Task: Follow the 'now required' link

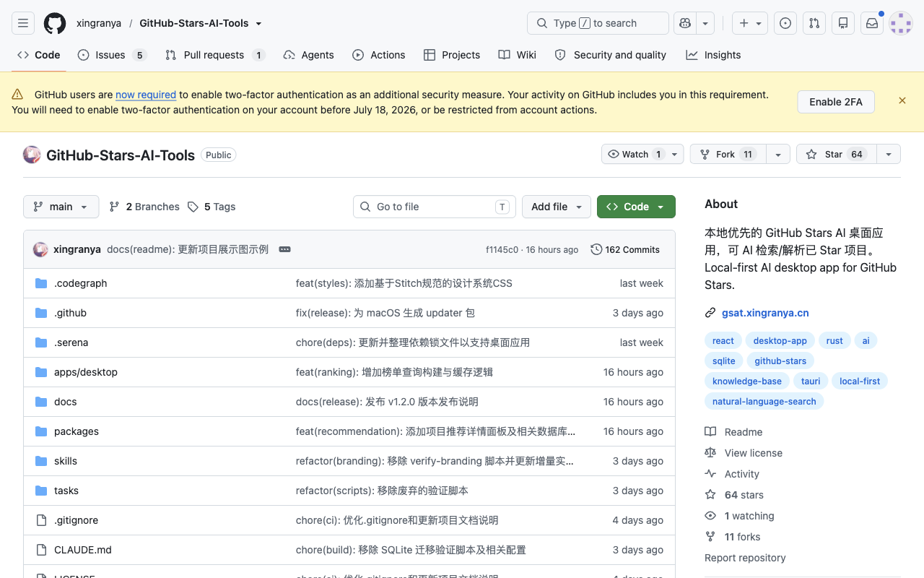Action: point(146,95)
